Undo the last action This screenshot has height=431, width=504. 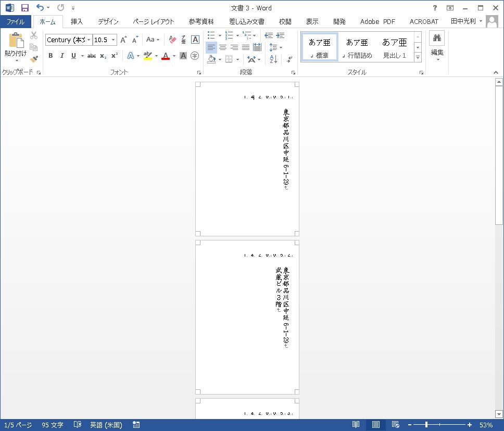pyautogui.click(x=40, y=7)
